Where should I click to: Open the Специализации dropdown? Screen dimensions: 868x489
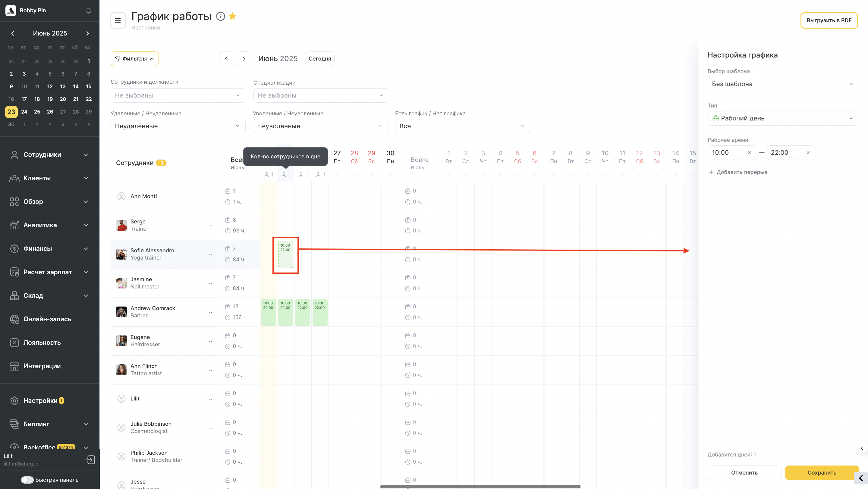tap(321, 95)
